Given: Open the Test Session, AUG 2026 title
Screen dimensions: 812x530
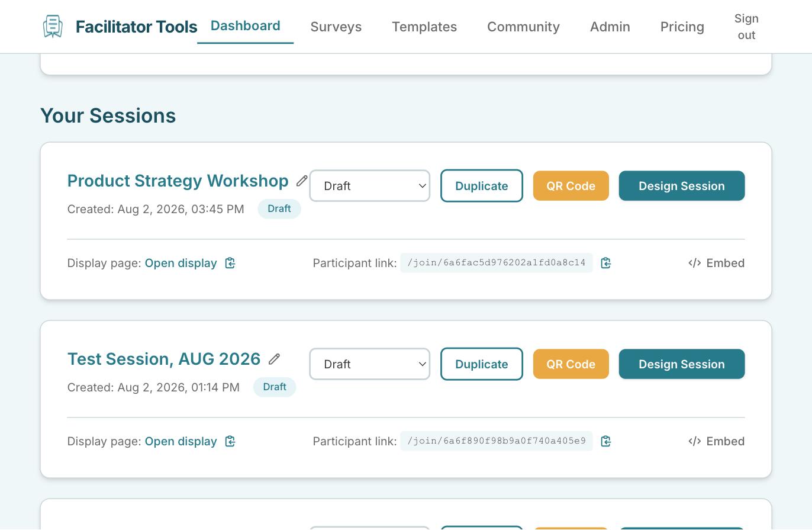Looking at the screenshot, I should (x=164, y=359).
